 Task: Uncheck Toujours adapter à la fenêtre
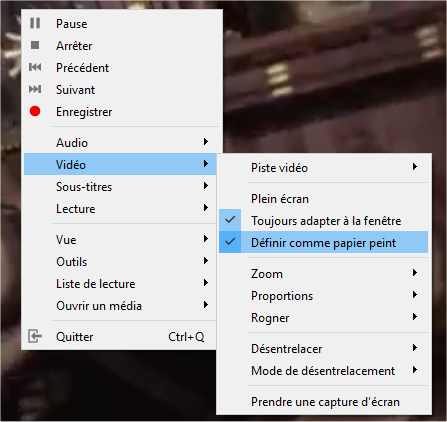click(x=230, y=220)
